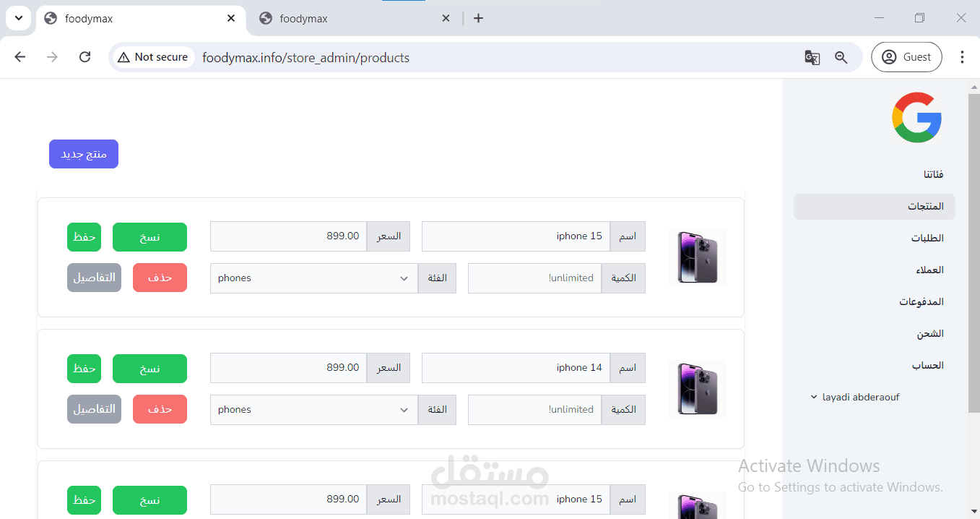Click حذف delete on iphone 14 card

point(160,409)
